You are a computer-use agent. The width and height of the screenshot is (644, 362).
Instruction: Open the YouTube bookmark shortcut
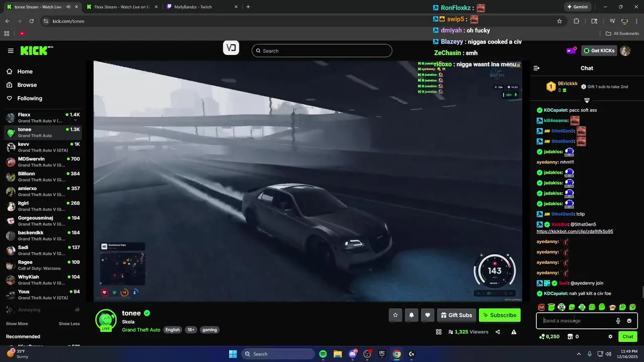22,34
